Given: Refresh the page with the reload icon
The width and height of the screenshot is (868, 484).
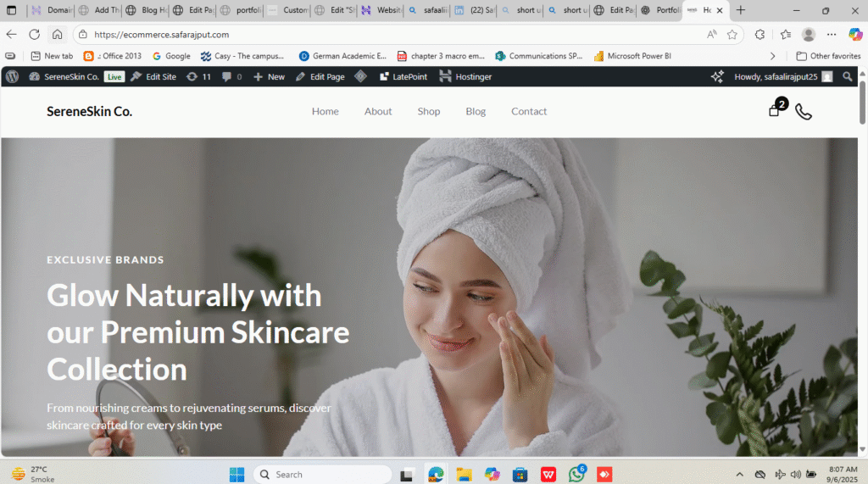Looking at the screenshot, I should point(34,35).
